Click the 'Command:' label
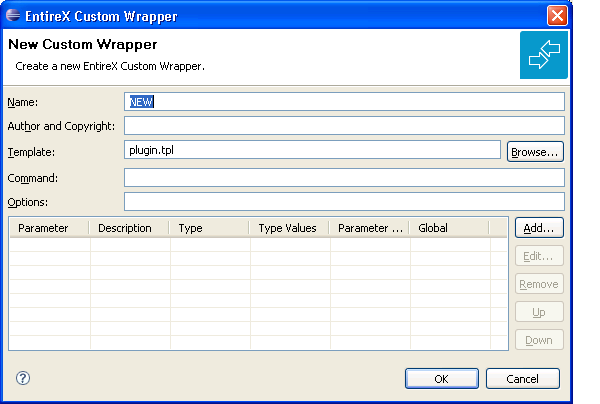The image size is (600, 404). point(33,178)
